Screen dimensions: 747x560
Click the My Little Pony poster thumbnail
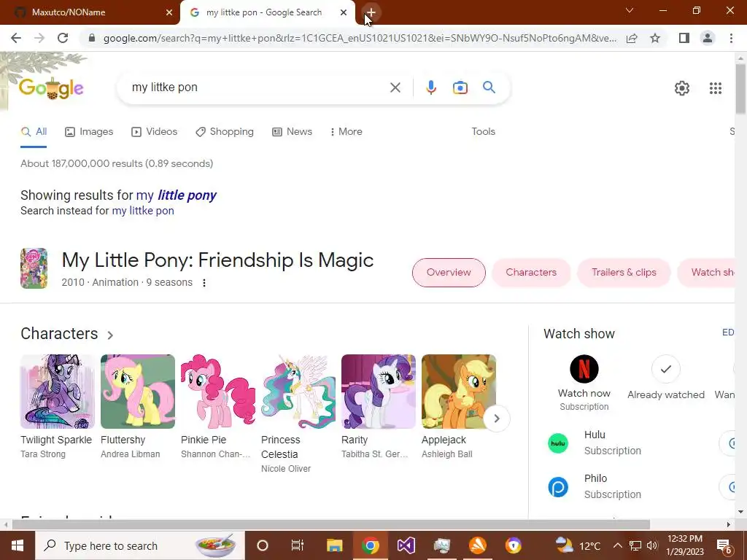(34, 268)
